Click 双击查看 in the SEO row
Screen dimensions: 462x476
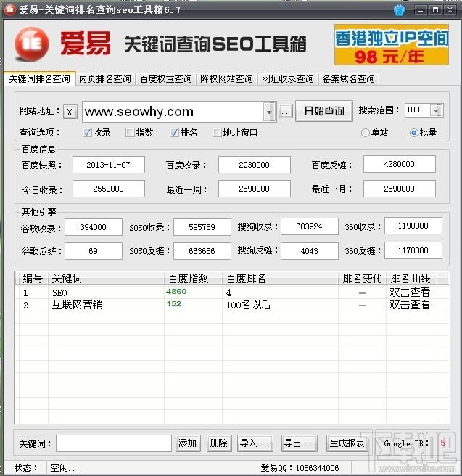point(410,292)
